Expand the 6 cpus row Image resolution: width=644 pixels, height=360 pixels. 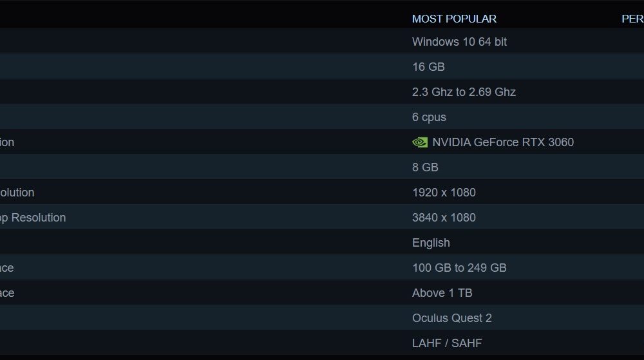tap(322, 117)
